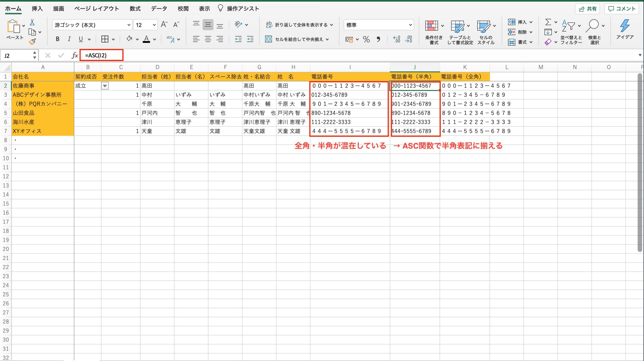Click the コメント button
644x361 pixels.
[x=621, y=8]
